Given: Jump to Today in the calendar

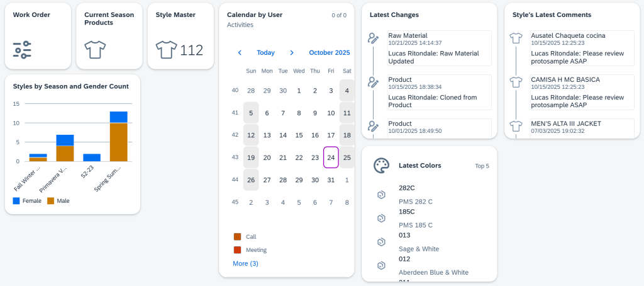Looking at the screenshot, I should pyautogui.click(x=265, y=53).
